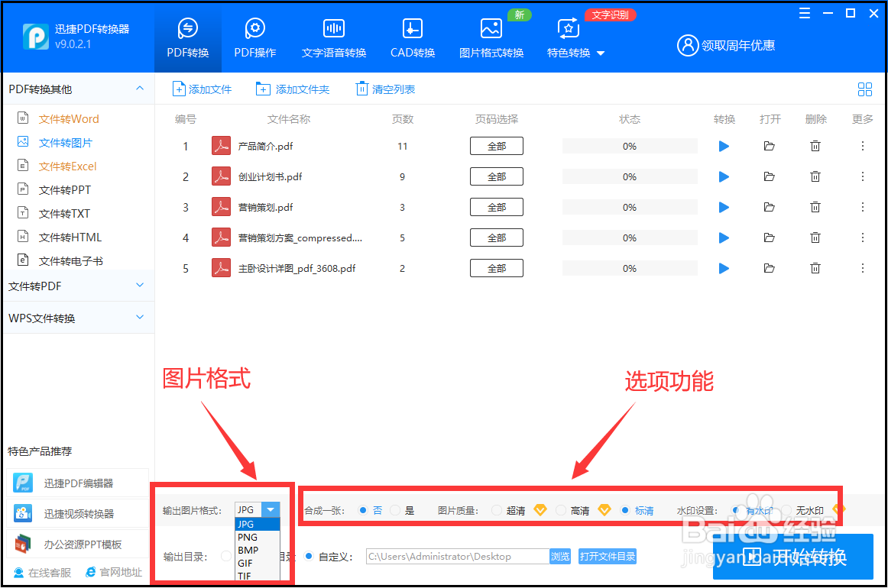888x588 pixels.
Task: Open 迅捷PDF编辑器 product recommendation
Action: coord(78,483)
